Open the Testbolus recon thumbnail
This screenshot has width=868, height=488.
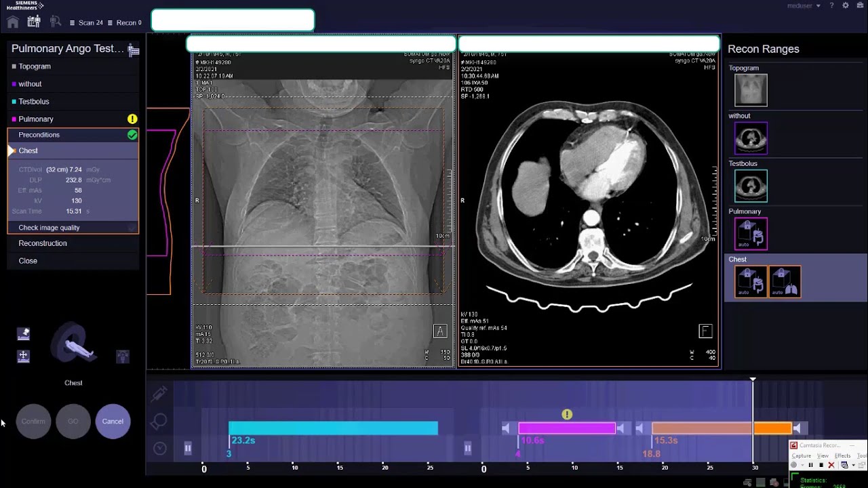(751, 186)
